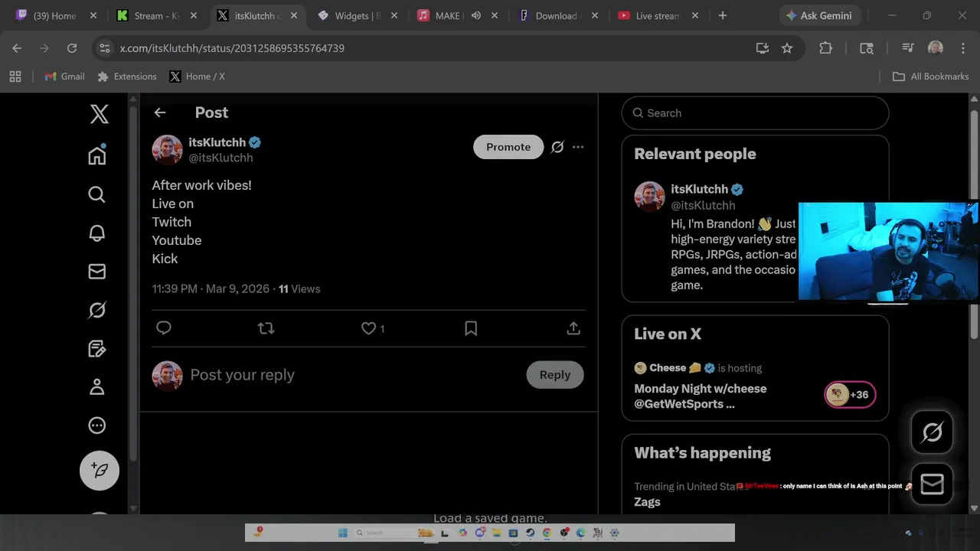The image size is (980, 551).
Task: Switch to the Stream - Kick tab
Action: 156,15
